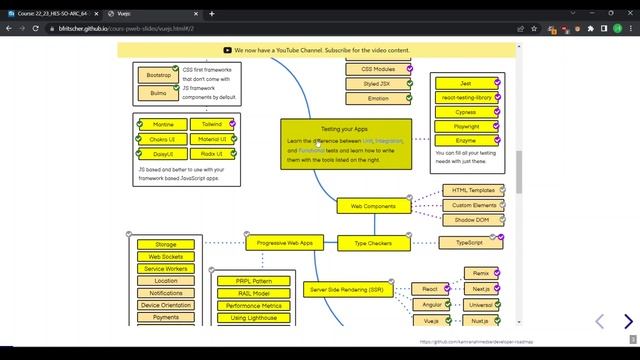The width and height of the screenshot is (640, 360).
Task: Click the green check on Emotion
Action: click(409, 98)
